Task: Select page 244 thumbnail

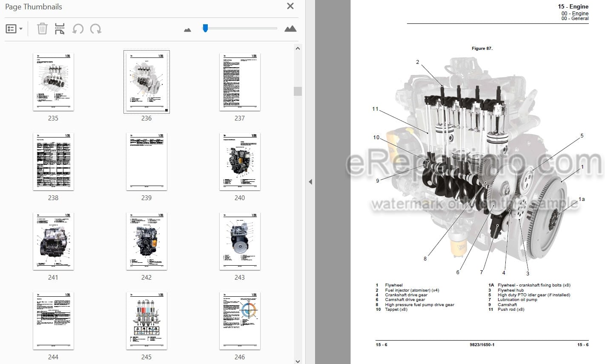Action: point(53,321)
